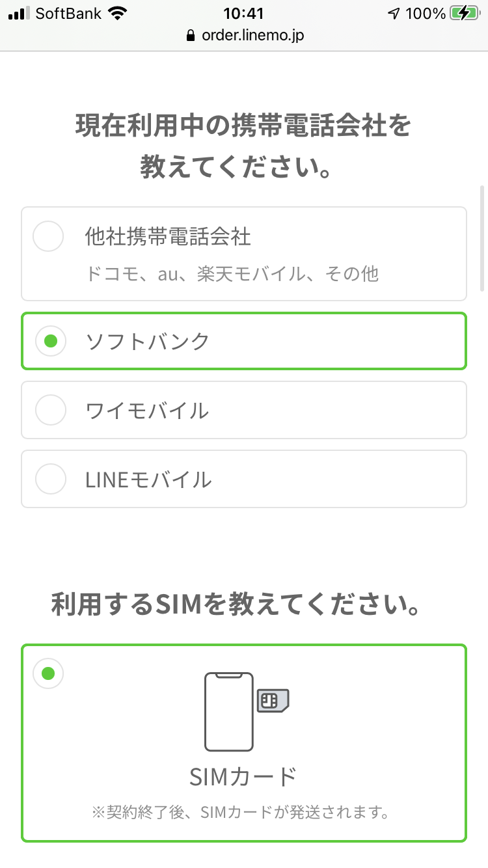This screenshot has height=868, width=488.
Task: Tap the 10:41 clock in status bar
Action: (x=244, y=14)
